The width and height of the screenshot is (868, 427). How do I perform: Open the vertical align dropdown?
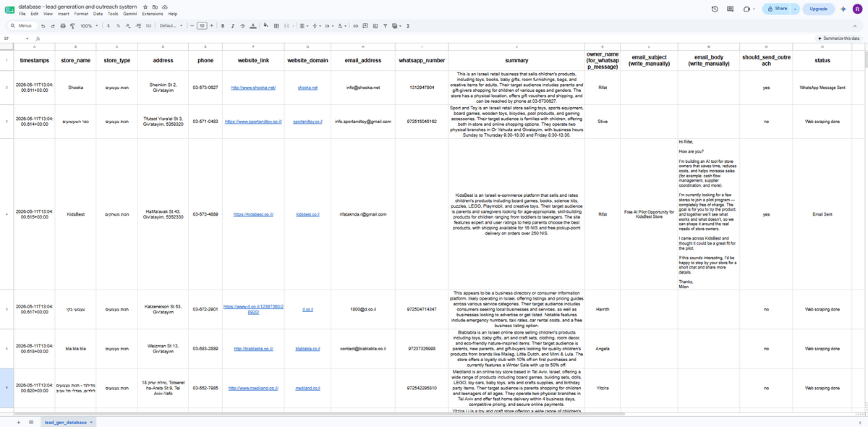(317, 25)
